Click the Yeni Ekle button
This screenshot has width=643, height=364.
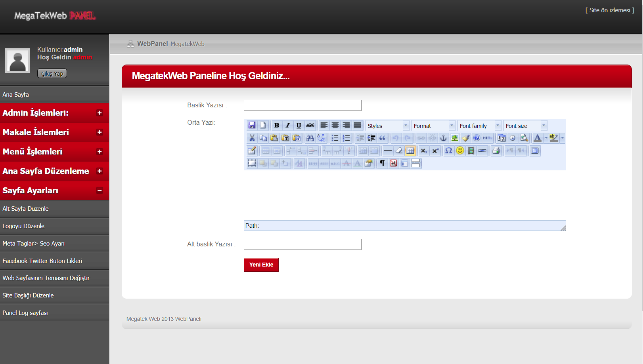[261, 265]
